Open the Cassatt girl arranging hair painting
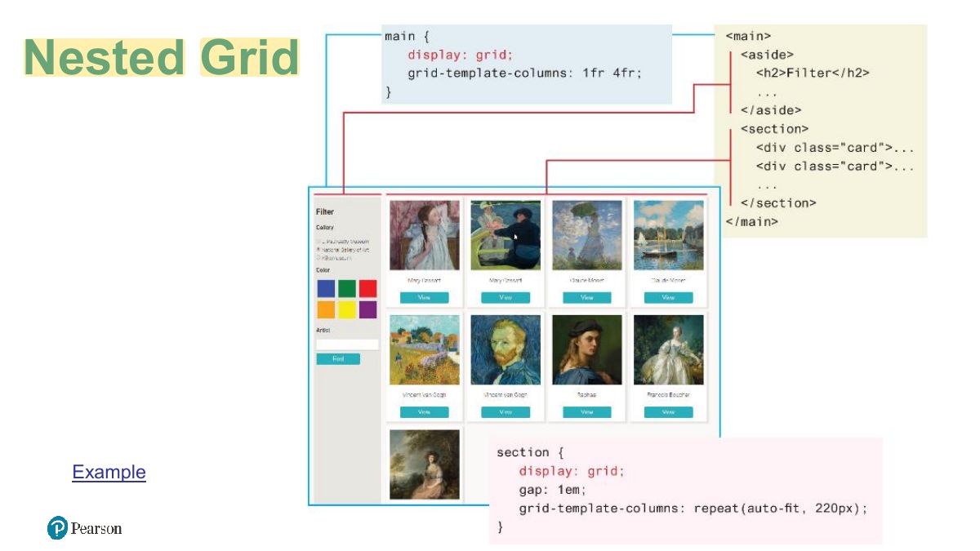The width and height of the screenshot is (980, 551). 424,235
